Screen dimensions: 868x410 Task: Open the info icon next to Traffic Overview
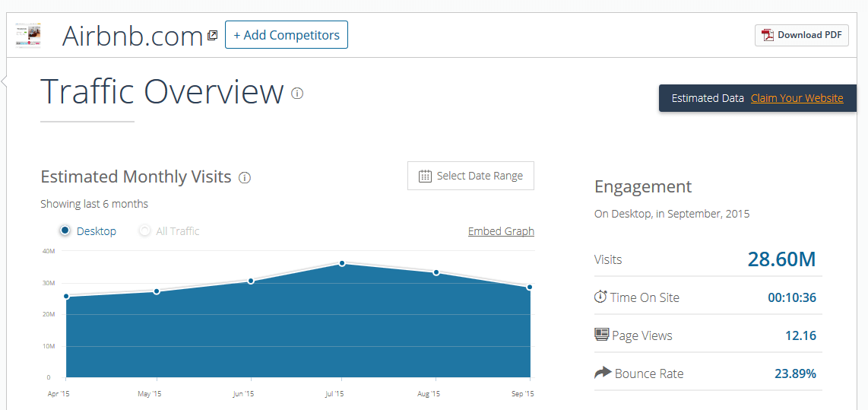click(297, 93)
